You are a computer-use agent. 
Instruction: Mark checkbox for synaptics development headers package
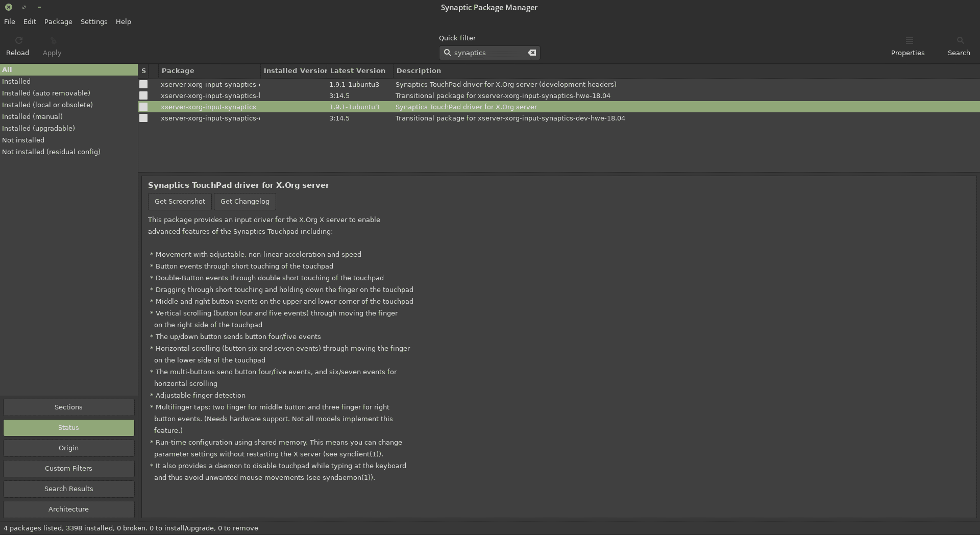coord(143,84)
